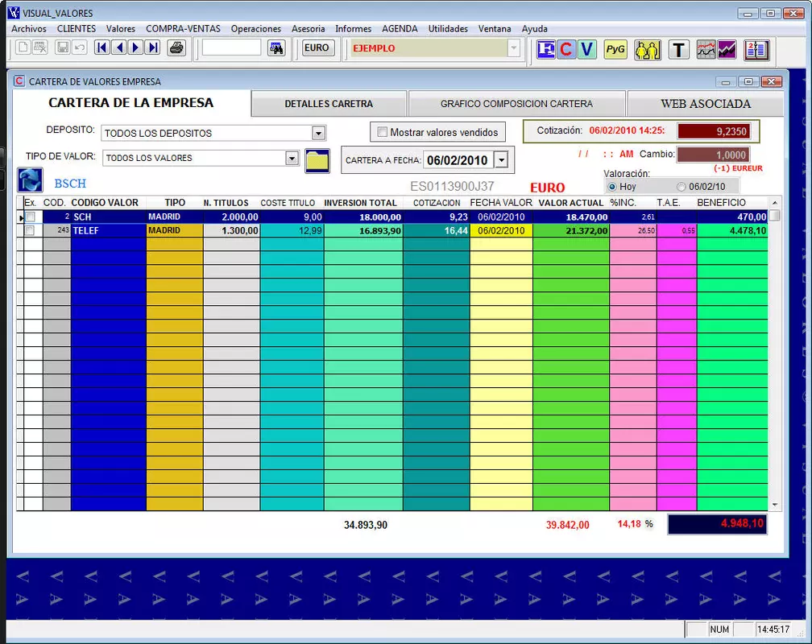Expand the EJEMPLO client dropdown
Screen dimensions: 812x644
513,48
